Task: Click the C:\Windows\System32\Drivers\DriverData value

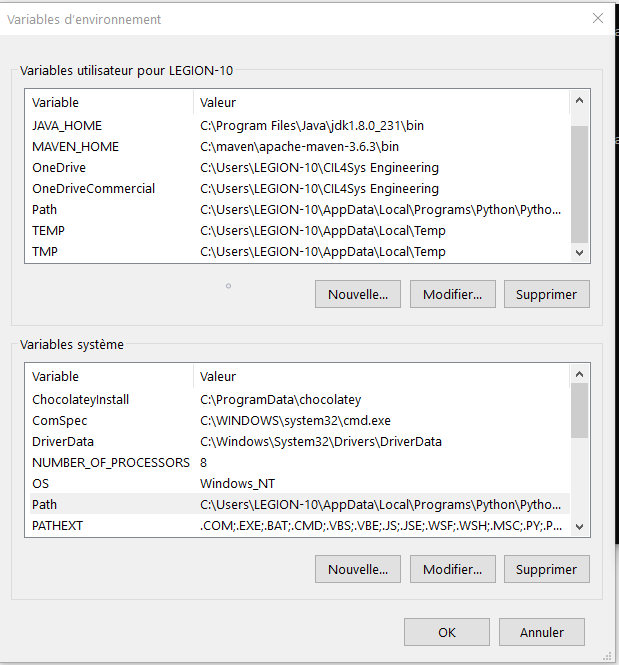Action: point(321,441)
